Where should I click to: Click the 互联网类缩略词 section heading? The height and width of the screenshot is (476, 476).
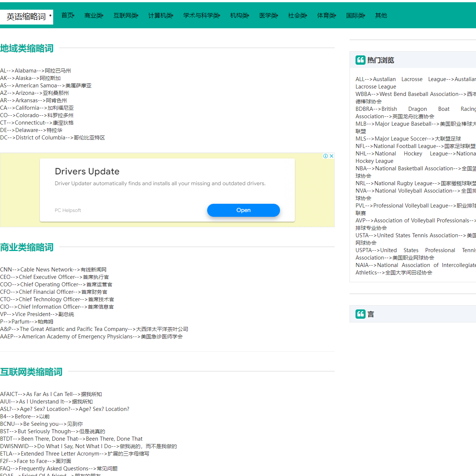click(31, 372)
